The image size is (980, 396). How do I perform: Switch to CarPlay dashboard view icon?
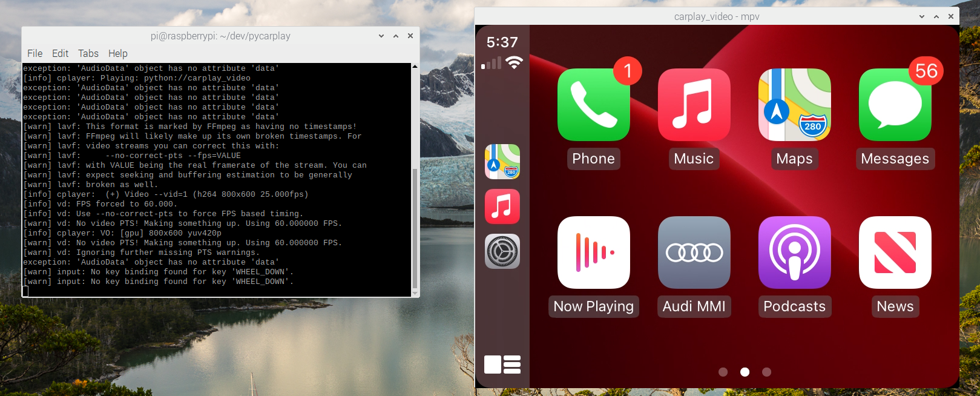(x=502, y=365)
